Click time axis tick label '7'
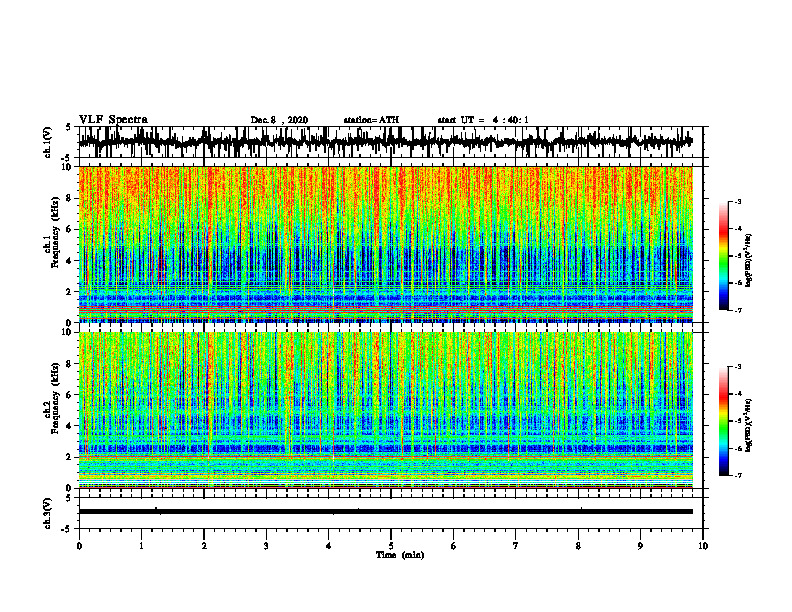This screenshot has height=612, width=792. [516, 546]
